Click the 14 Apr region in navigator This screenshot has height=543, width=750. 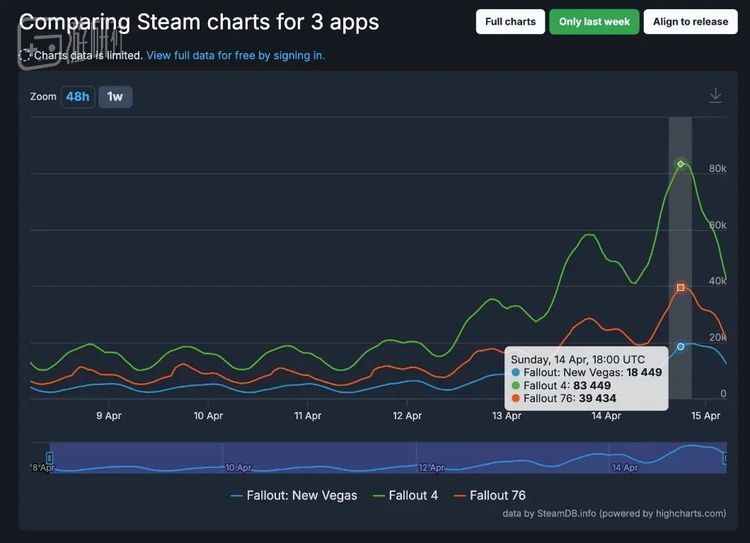pyautogui.click(x=625, y=467)
